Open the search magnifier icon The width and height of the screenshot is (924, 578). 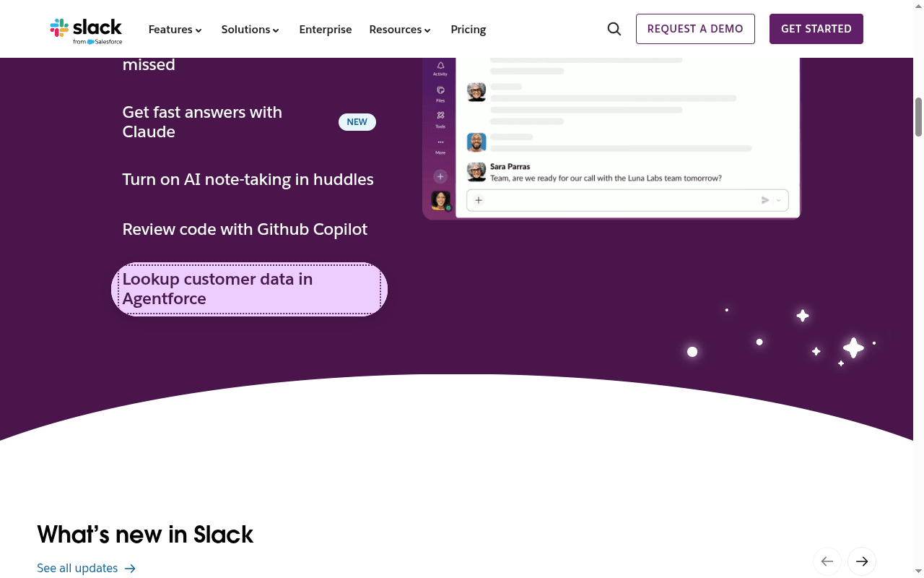pos(614,29)
